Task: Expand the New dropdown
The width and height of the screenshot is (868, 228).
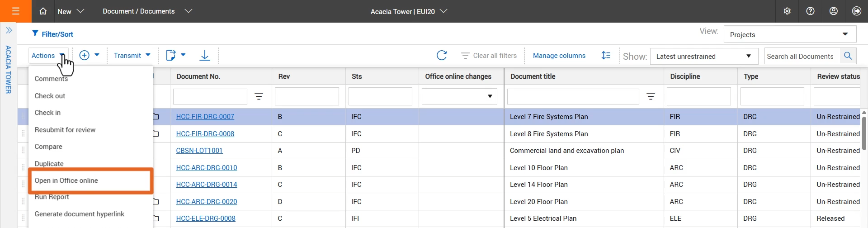Action: [71, 11]
